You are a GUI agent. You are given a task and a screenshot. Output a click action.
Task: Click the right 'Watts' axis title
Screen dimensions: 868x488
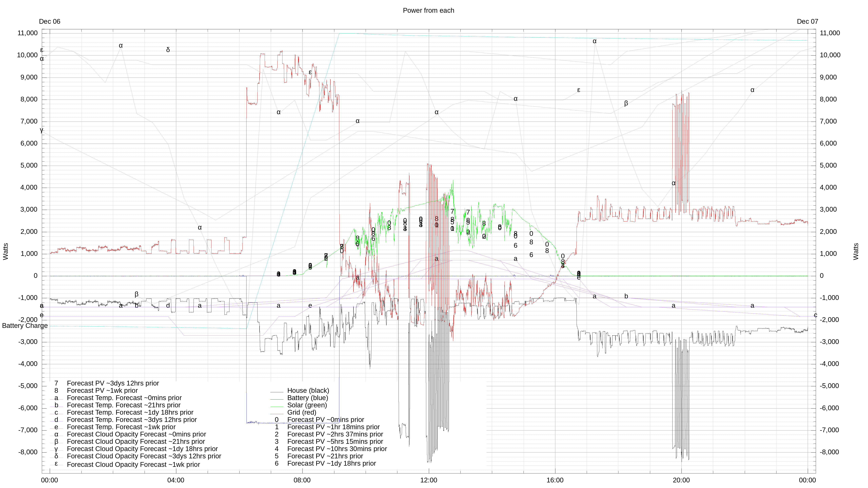pos(856,252)
